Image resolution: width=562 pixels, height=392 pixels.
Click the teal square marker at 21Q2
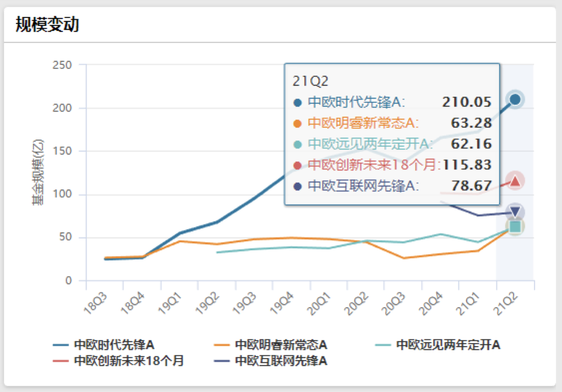[515, 227]
